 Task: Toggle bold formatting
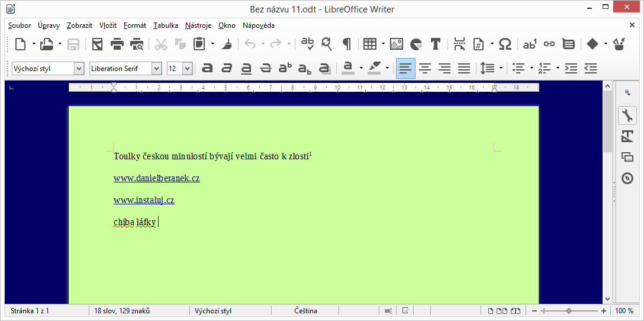pyautogui.click(x=207, y=68)
